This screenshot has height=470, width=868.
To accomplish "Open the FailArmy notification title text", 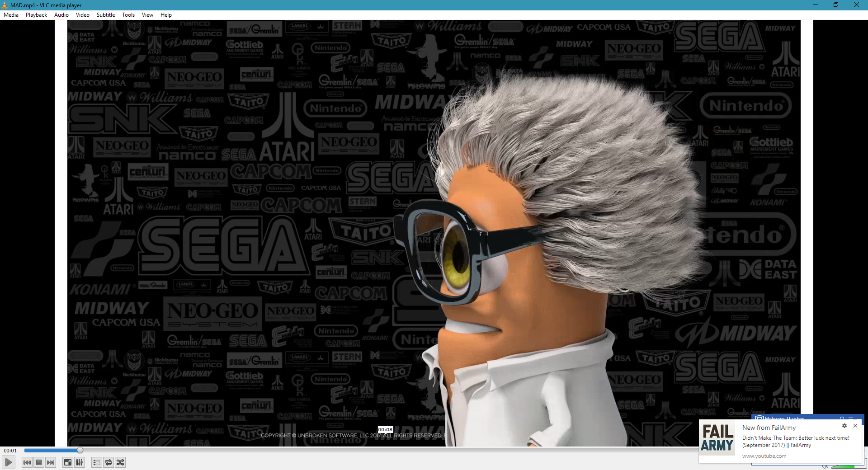I will click(x=769, y=428).
